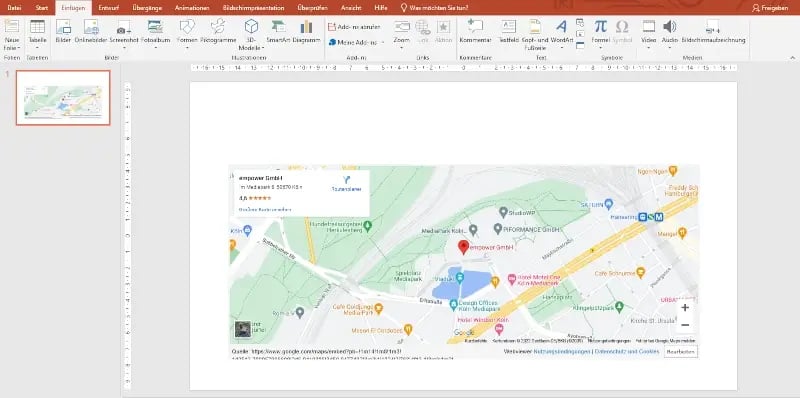Viewport: 800px width, 398px height.
Task: Click the object icon in Text group
Action: tap(580, 45)
